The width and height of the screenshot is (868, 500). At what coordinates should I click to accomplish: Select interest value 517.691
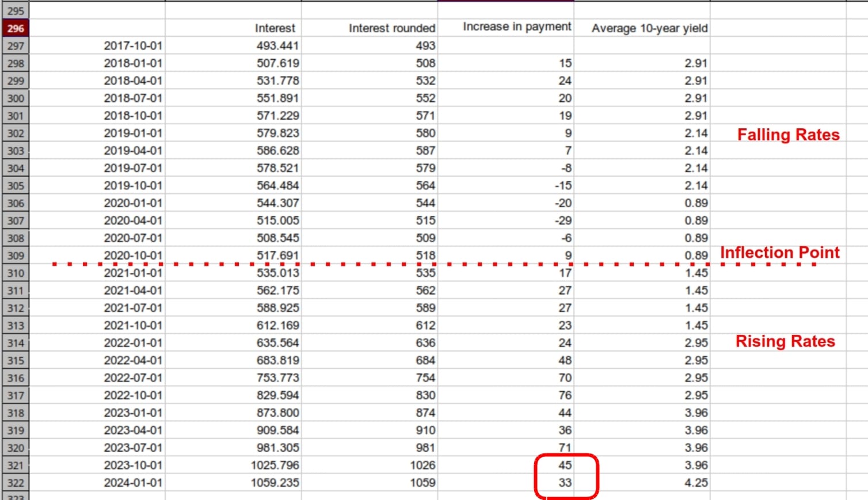point(233,255)
